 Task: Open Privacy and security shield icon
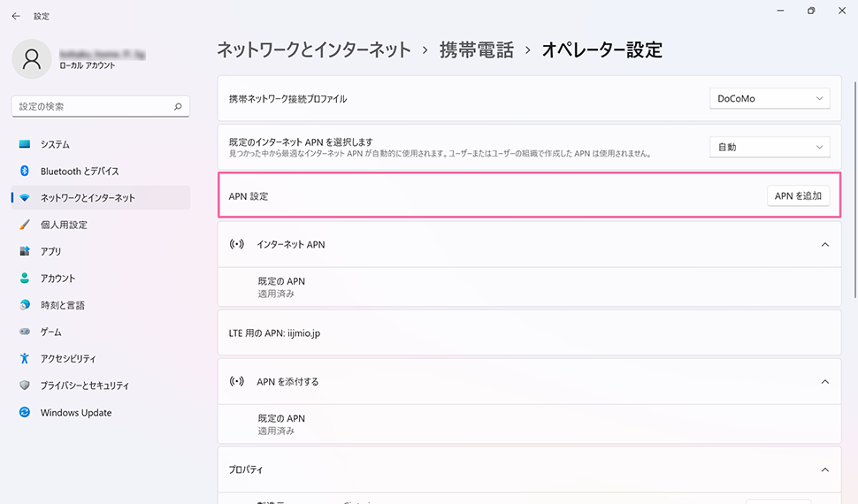[25, 386]
